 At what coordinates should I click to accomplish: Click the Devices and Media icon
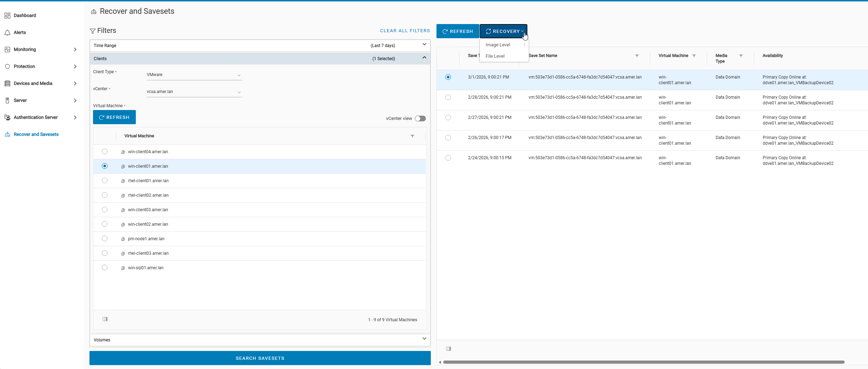click(x=7, y=83)
